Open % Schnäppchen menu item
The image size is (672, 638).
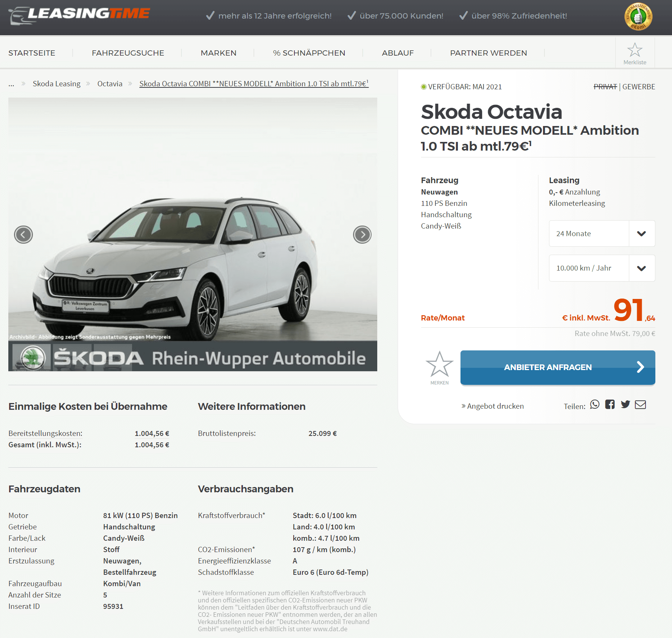pos(309,53)
